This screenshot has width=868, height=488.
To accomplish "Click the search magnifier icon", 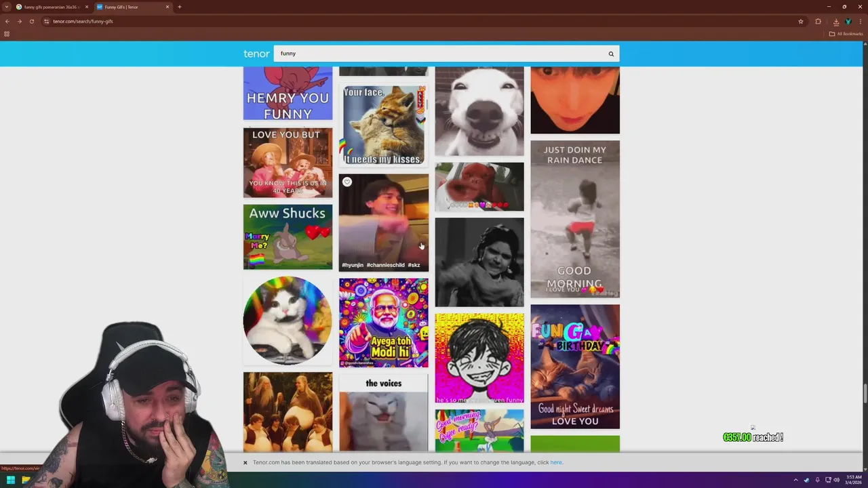I will 611,54.
